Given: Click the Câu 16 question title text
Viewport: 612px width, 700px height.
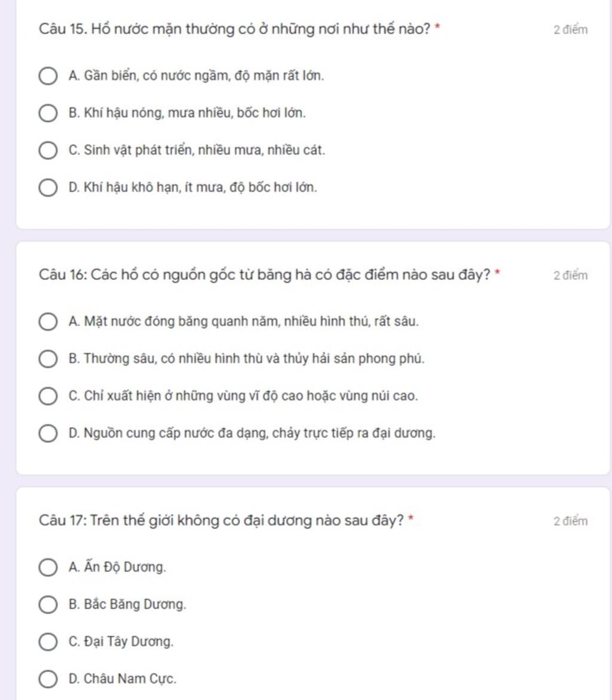Looking at the screenshot, I should click(264, 274).
